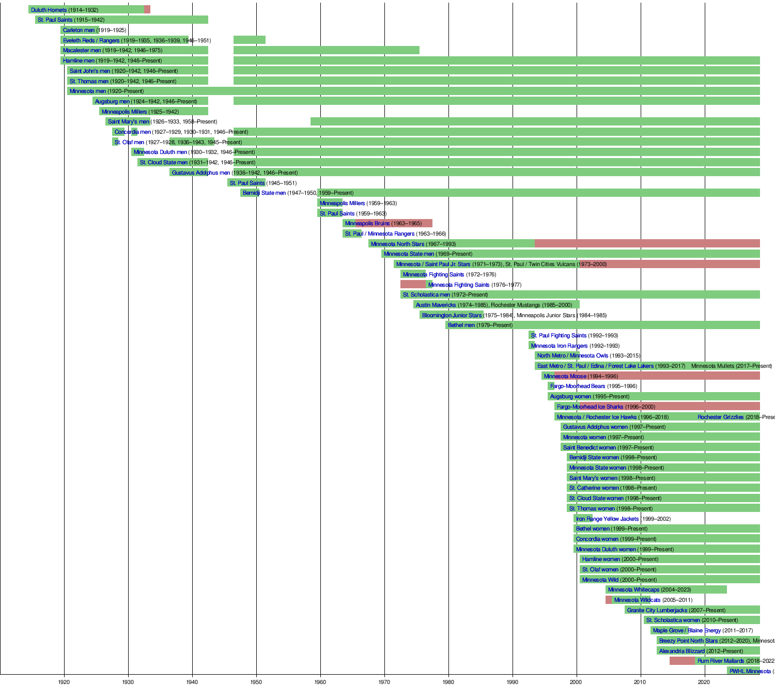Open the Minnesota Wild link
This screenshot has width=775, height=700.
(x=600, y=580)
